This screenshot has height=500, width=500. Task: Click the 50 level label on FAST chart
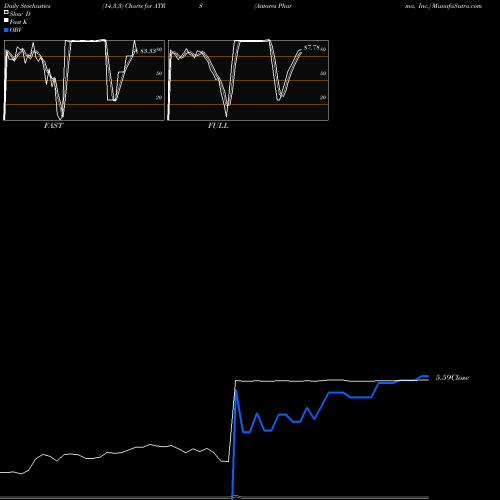coord(159,73)
